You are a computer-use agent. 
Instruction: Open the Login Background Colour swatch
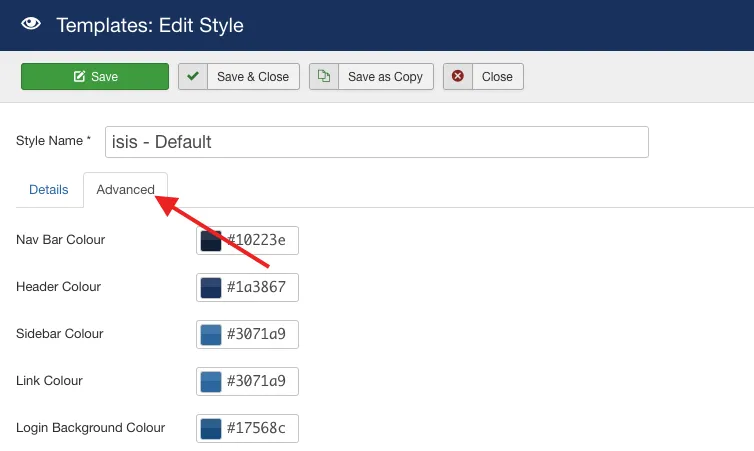click(x=211, y=428)
